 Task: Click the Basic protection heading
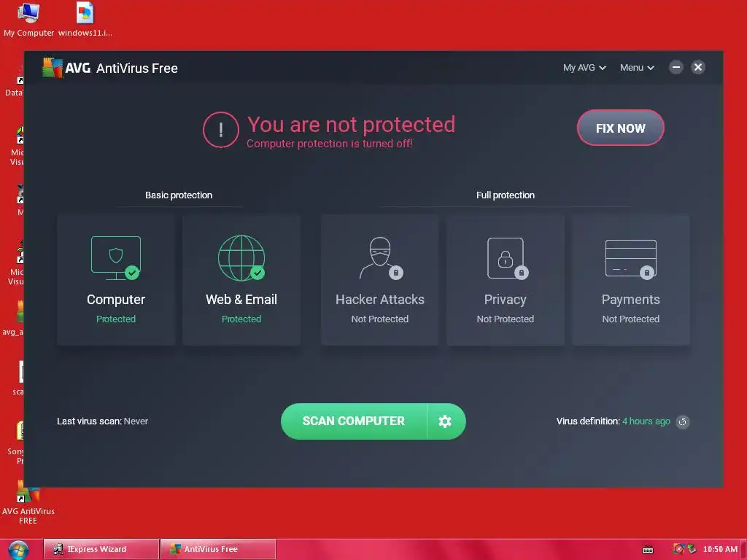point(179,195)
